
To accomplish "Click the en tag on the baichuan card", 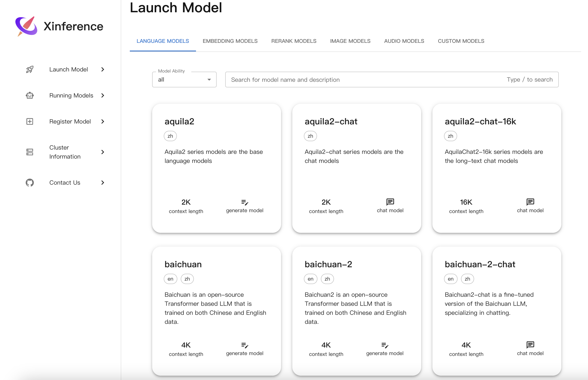I will click(x=170, y=279).
